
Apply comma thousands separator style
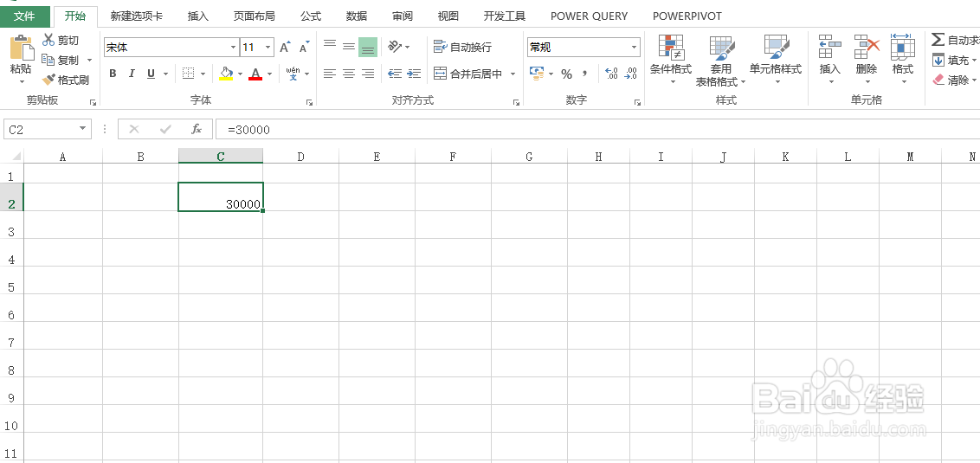point(585,74)
